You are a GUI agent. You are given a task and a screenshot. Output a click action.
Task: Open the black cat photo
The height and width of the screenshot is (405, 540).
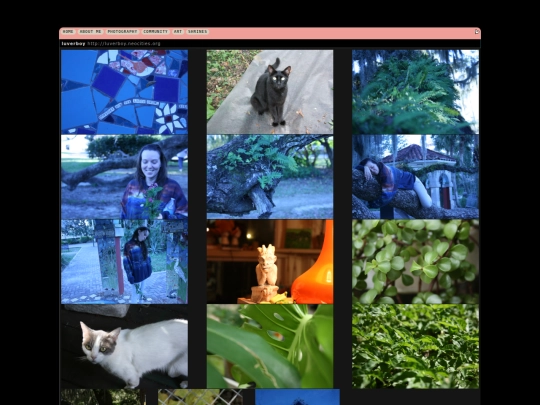tap(270, 92)
